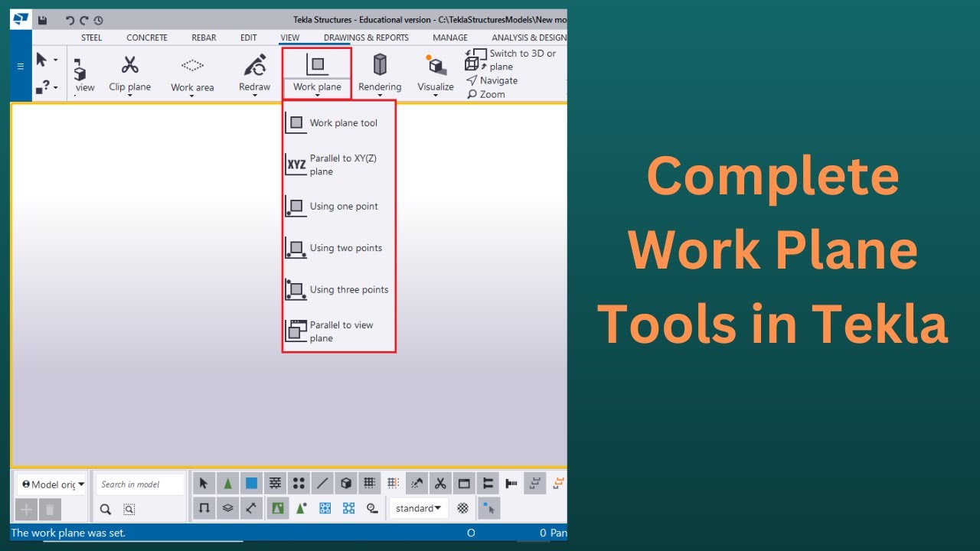Click the 'Search in model' field
The width and height of the screenshot is (980, 551).
(x=140, y=484)
